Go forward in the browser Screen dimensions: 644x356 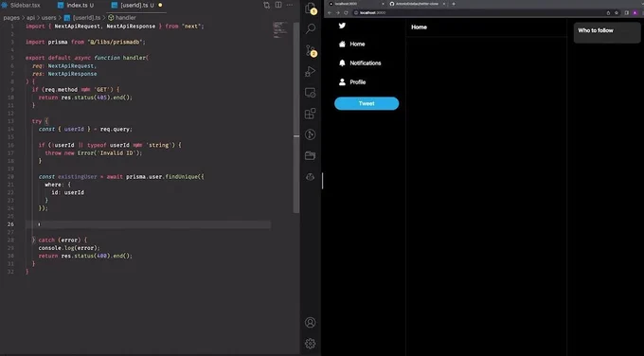tap(337, 12)
